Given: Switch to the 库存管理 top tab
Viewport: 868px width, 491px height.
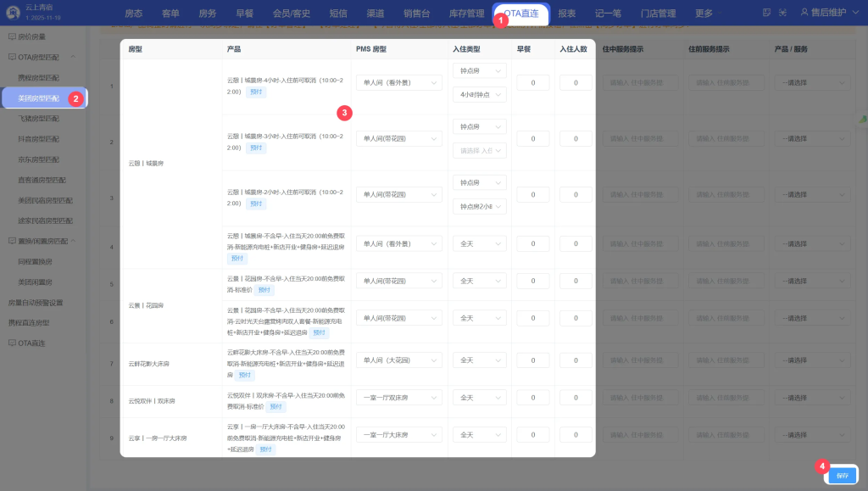Looking at the screenshot, I should (464, 14).
